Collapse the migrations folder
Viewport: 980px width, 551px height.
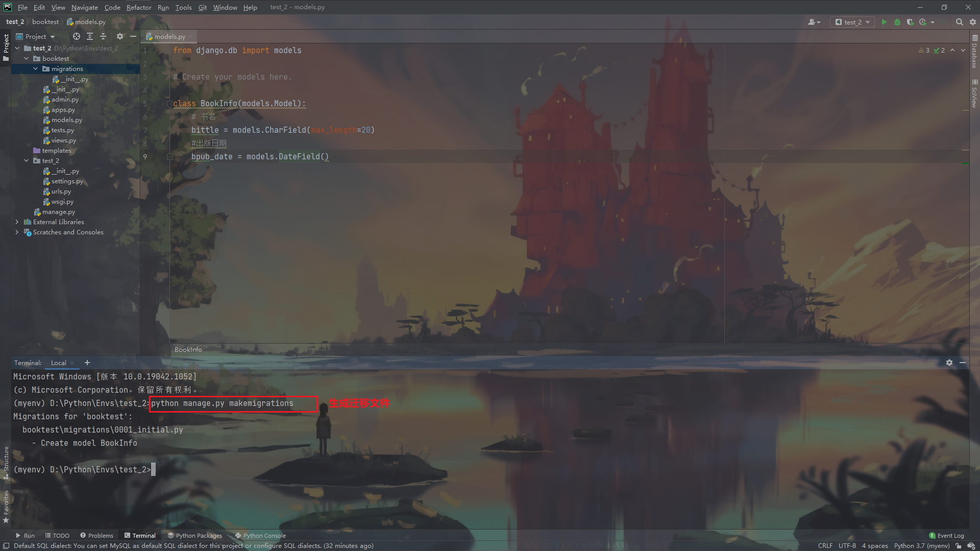coord(36,68)
